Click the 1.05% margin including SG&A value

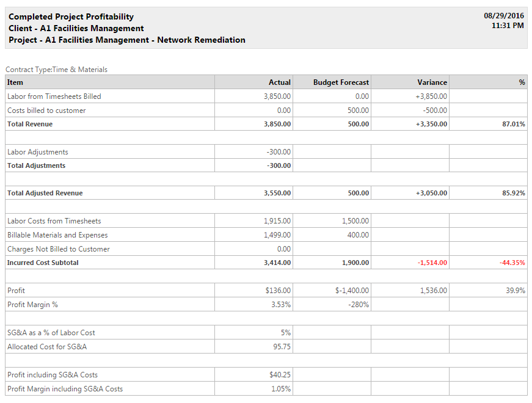(x=281, y=389)
